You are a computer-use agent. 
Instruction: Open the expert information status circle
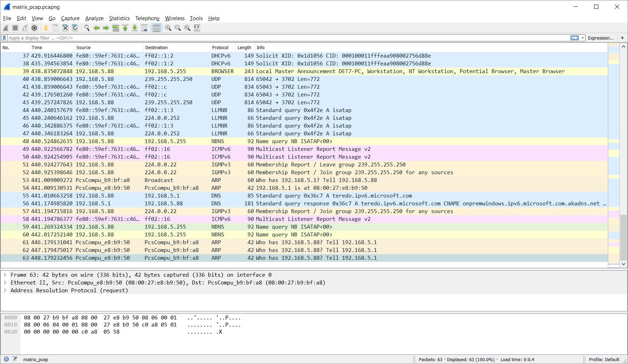[6, 359]
